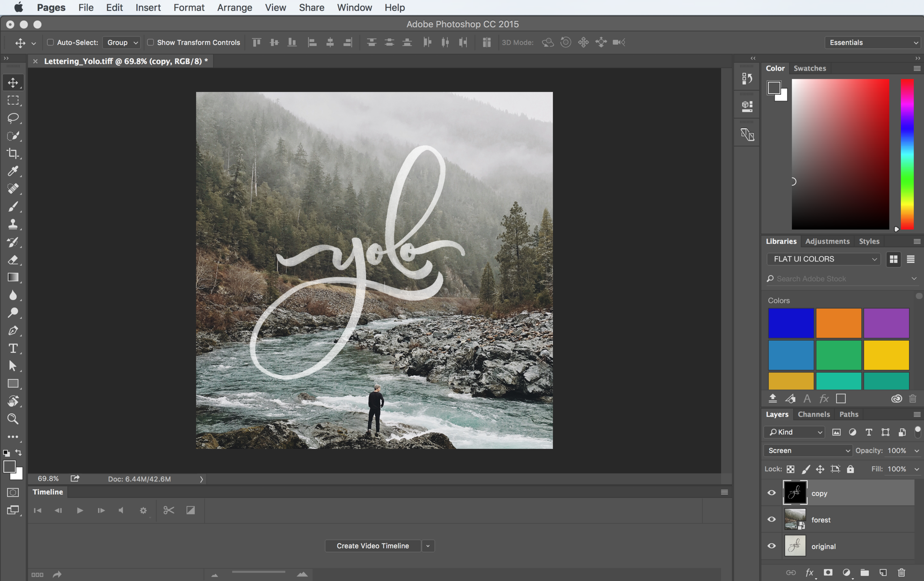Viewport: 924px width, 581px height.
Task: Pick the orange swatch in Colors library
Action: 838,323
